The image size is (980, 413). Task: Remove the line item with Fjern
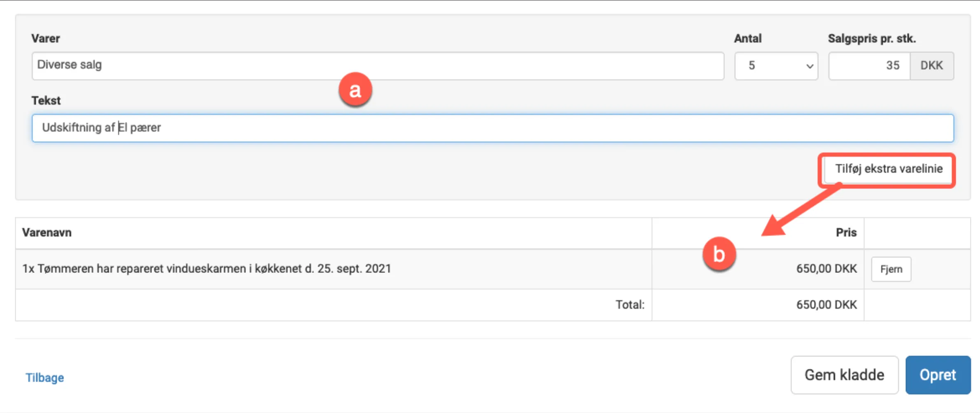[x=891, y=269]
